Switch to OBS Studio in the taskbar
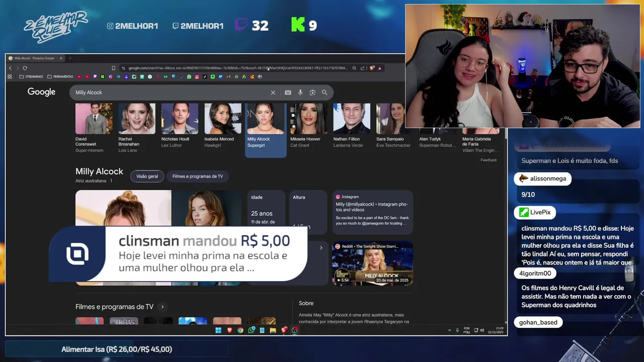Screen dimensions: 644x362 tap(295, 330)
